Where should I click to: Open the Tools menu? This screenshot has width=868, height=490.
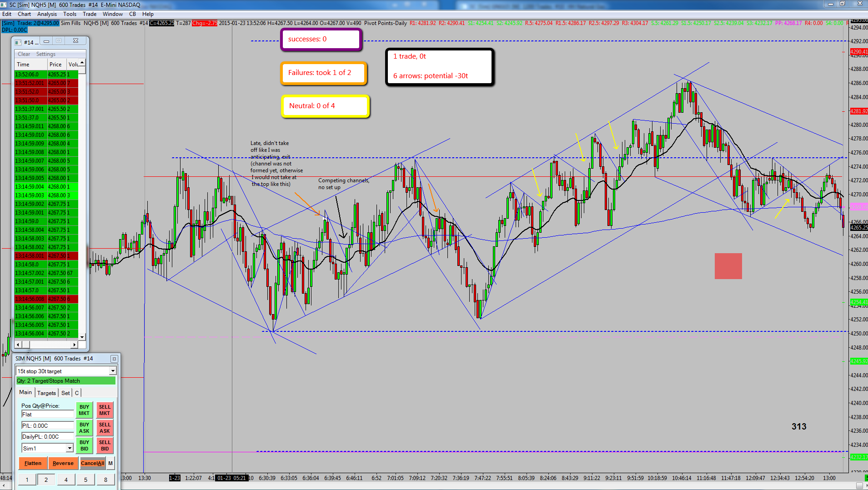(x=70, y=14)
